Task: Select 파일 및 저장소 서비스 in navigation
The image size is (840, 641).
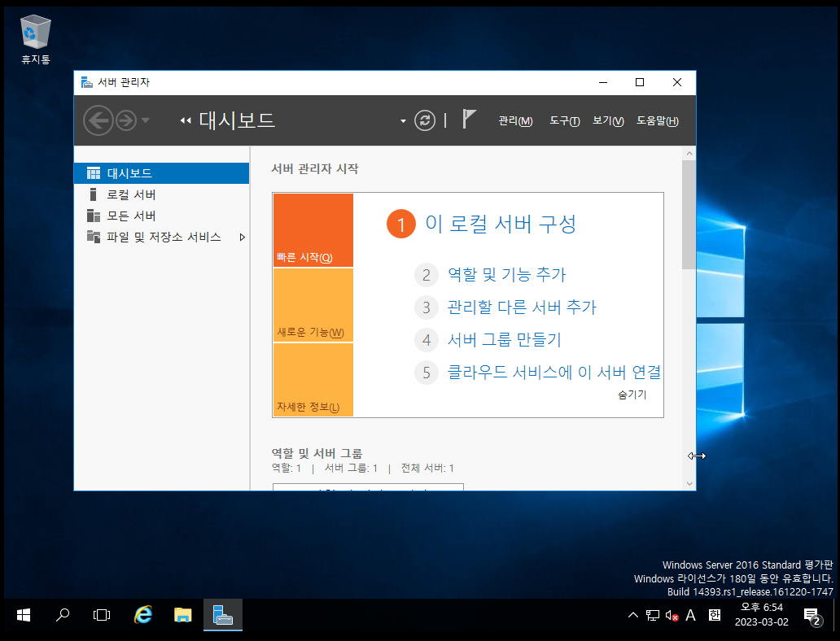Action: tap(162, 237)
